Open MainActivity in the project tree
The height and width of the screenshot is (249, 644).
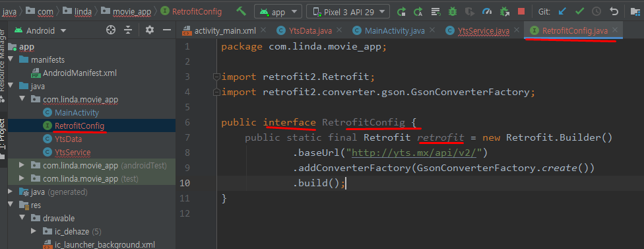77,112
